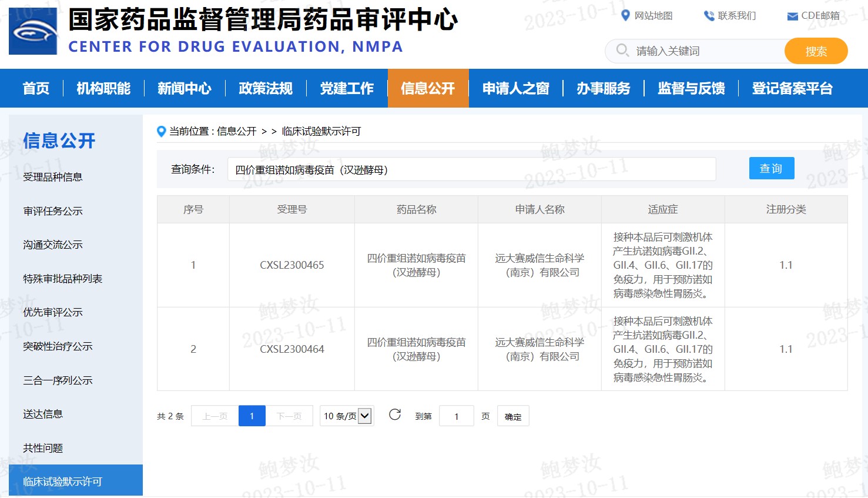Open the 机构职能 menu

(x=103, y=88)
